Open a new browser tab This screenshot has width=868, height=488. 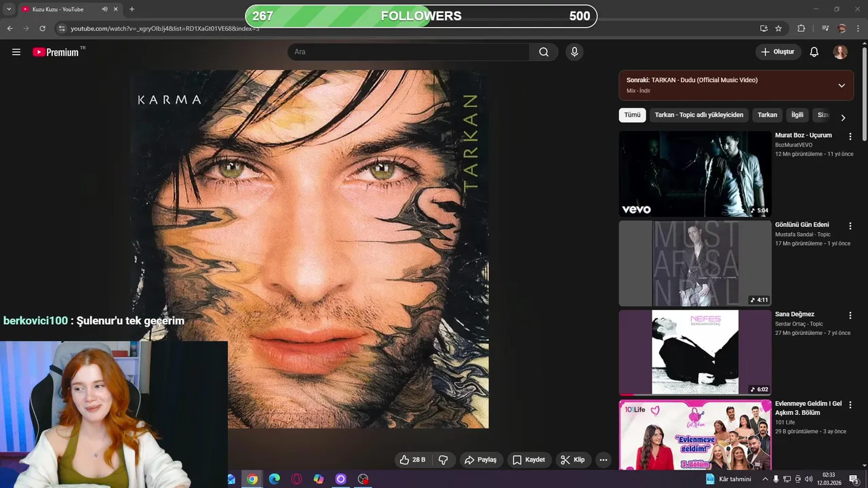[x=132, y=9]
